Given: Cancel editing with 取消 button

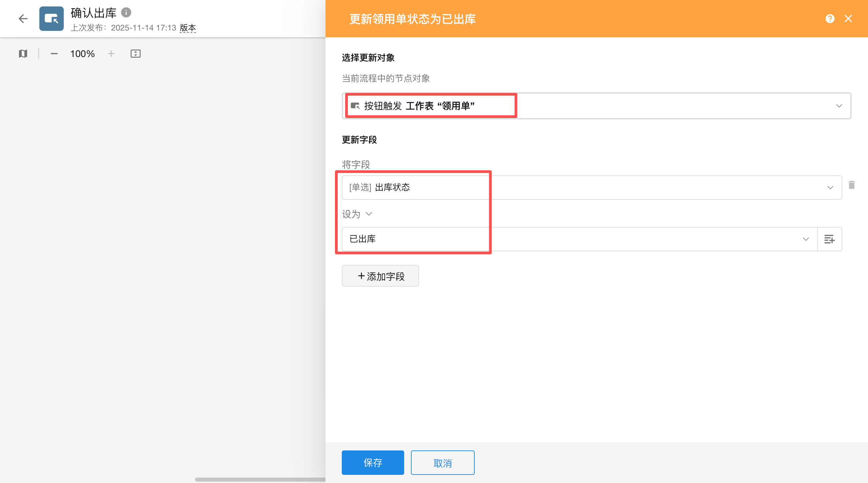Looking at the screenshot, I should click(443, 463).
